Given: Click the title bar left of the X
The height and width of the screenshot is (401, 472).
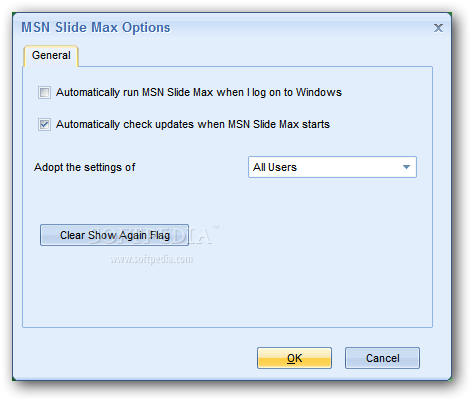Looking at the screenshot, I should click(300, 28).
